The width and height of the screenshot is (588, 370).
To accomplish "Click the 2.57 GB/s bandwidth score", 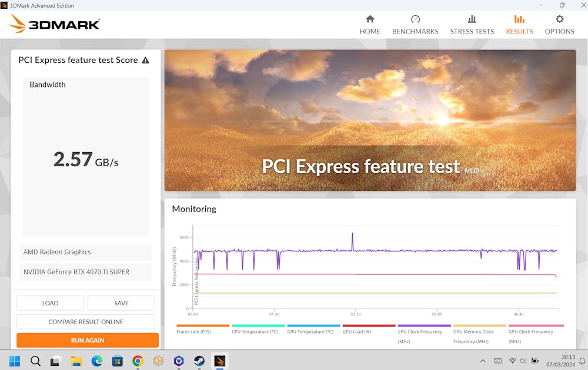I will pos(86,160).
